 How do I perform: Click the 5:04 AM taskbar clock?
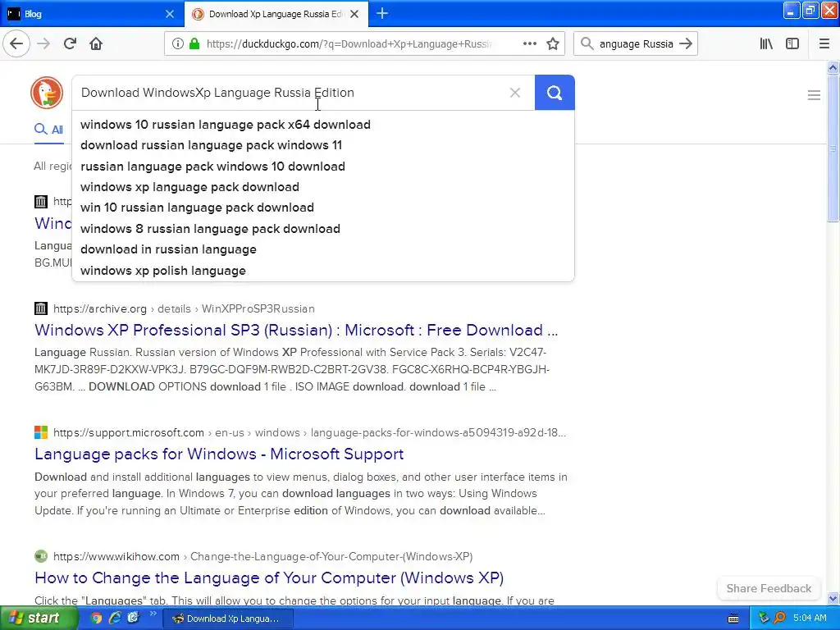[x=810, y=619]
